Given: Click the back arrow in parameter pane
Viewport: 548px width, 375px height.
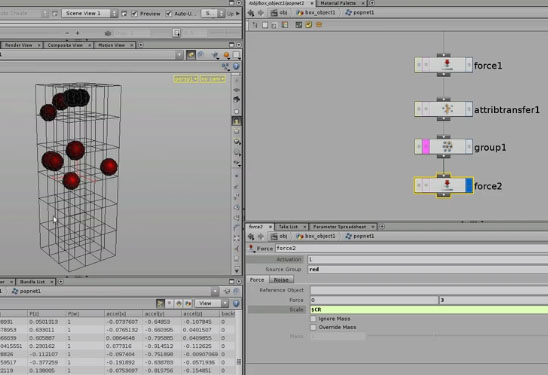Looking at the screenshot, I should [x=251, y=236].
